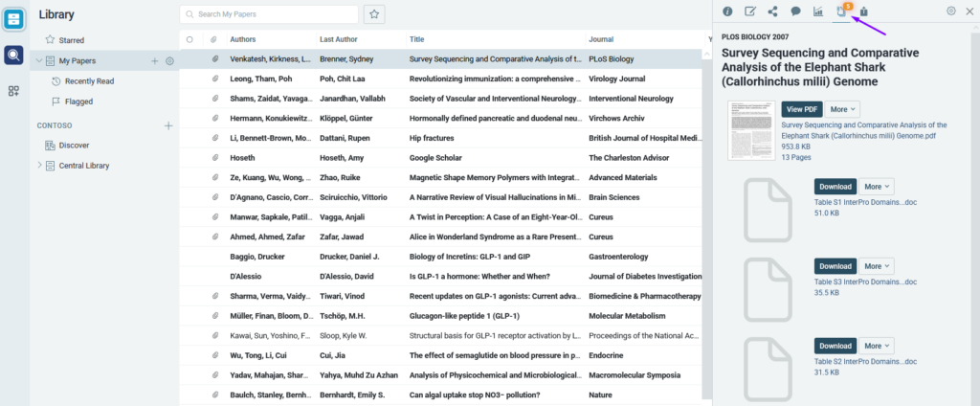Image resolution: width=980 pixels, height=406 pixels.
Task: Click the export icon in details panel
Action: 864,11
